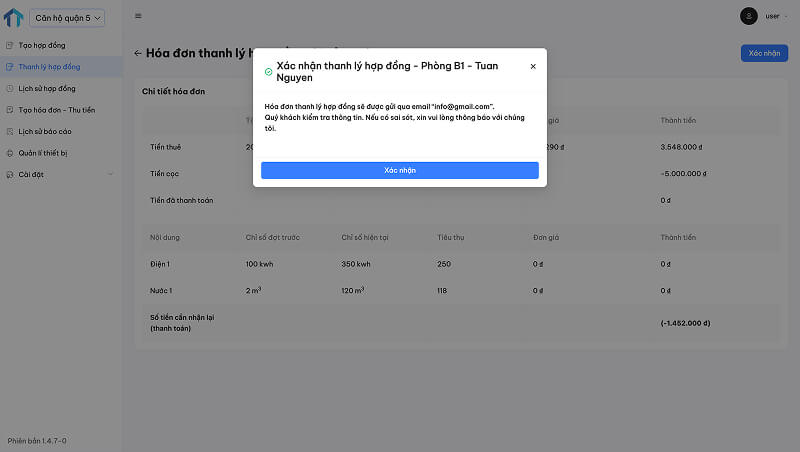Click the Nội dung column header
Viewport: 800px width, 452px height.
(x=165, y=237)
